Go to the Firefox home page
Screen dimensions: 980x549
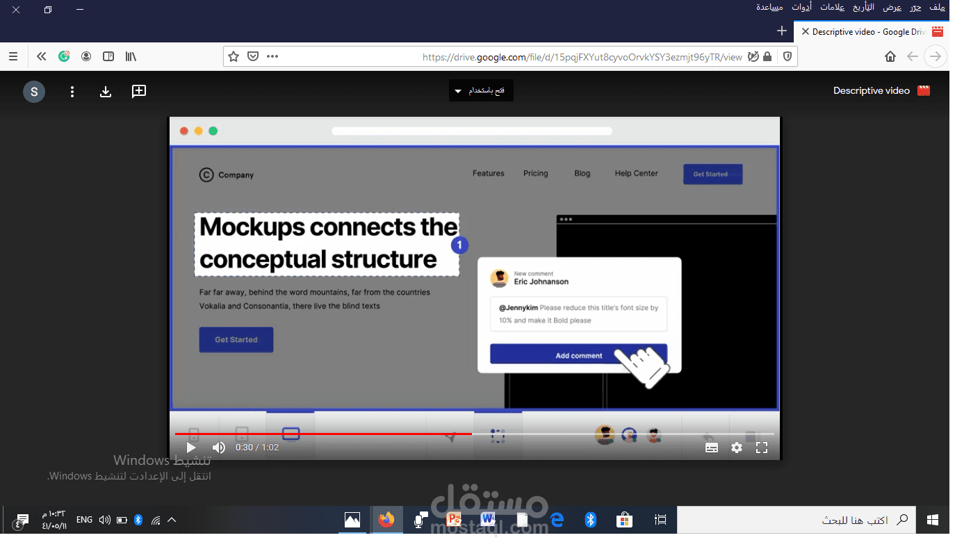[x=890, y=56]
